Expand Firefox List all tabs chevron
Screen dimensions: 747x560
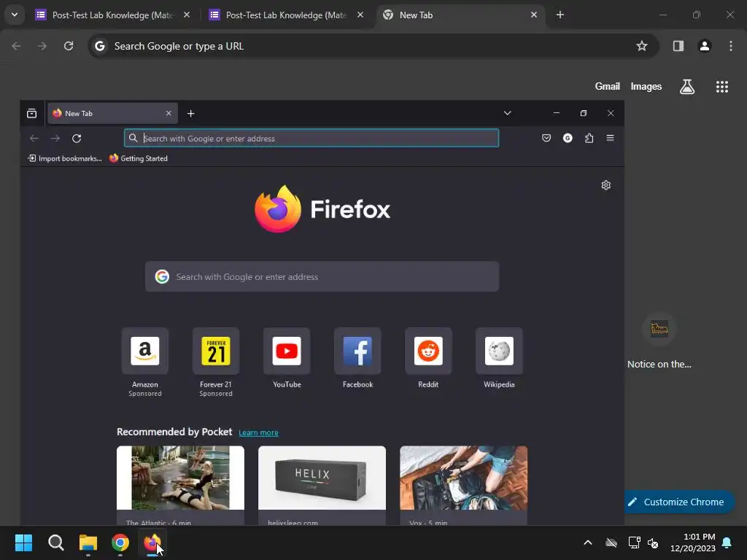pos(508,113)
